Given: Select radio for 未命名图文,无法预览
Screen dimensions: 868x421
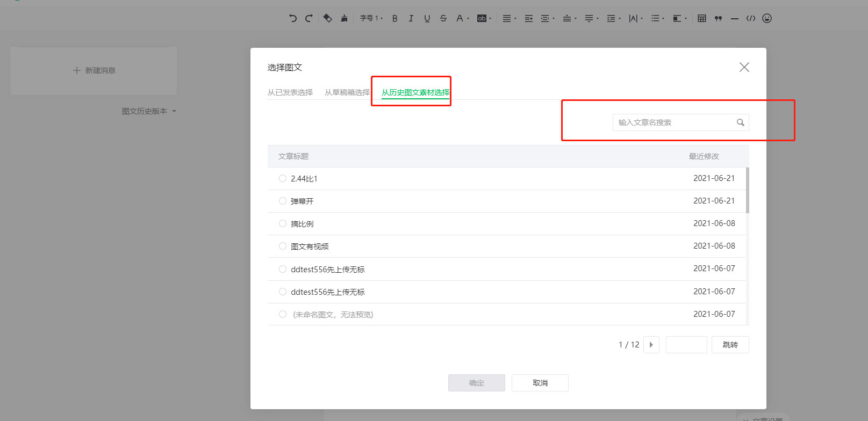Looking at the screenshot, I should click(x=283, y=314).
